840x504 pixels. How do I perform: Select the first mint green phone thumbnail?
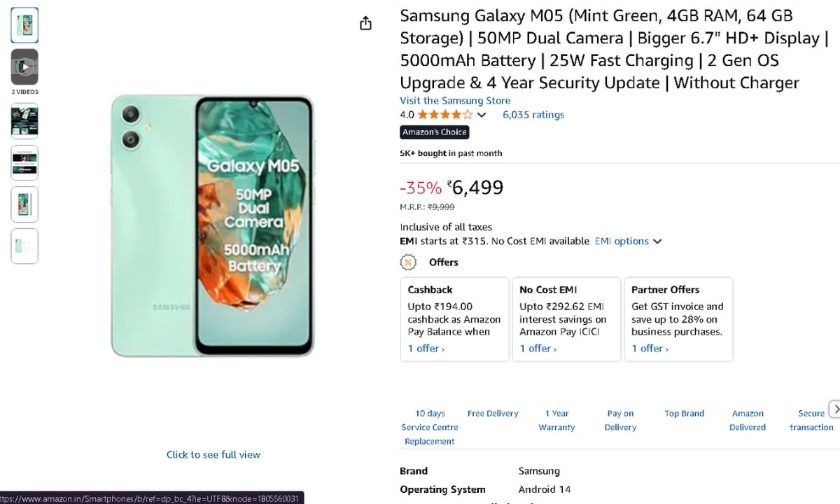[x=24, y=25]
